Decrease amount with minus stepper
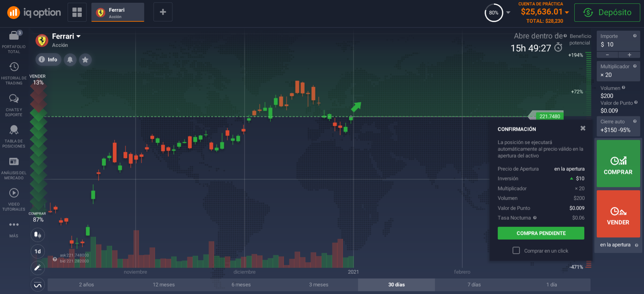The height and width of the screenshot is (294, 644). click(x=607, y=55)
